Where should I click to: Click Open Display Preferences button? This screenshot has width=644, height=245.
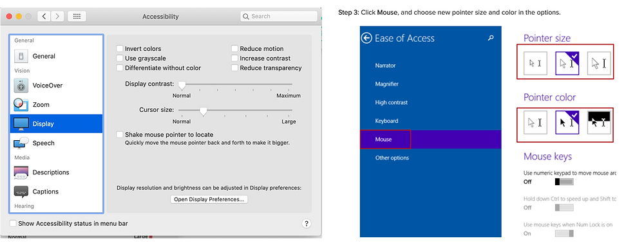pos(209,199)
